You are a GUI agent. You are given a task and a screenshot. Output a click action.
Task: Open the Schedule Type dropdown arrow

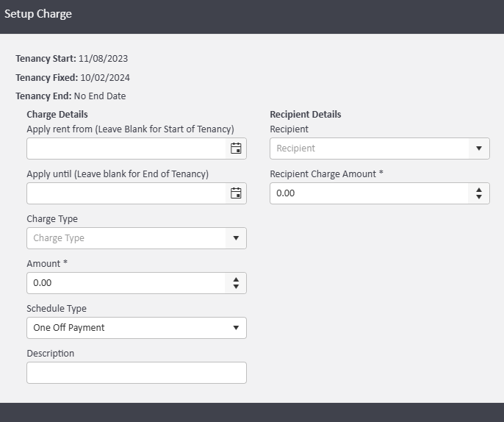[236, 328]
